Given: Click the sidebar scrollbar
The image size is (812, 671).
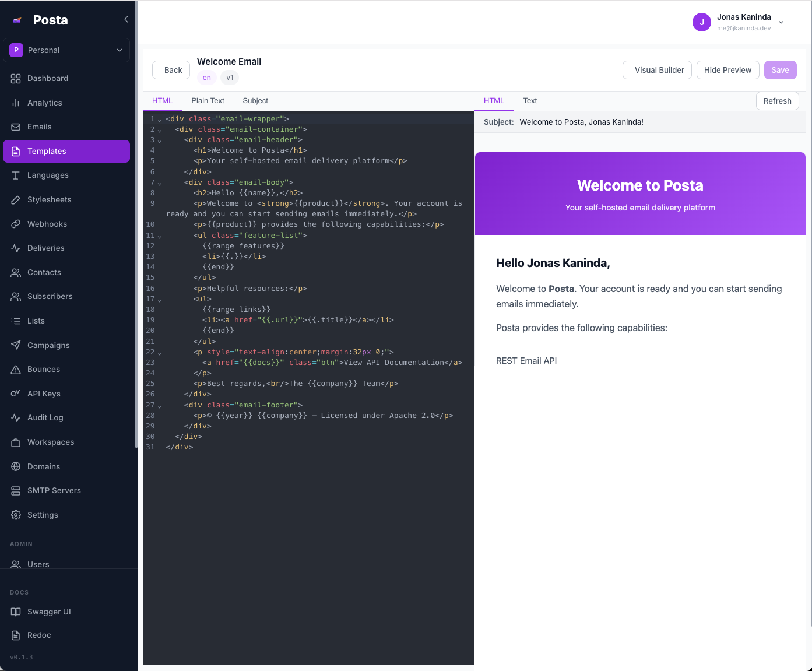Looking at the screenshot, I should point(136,224).
